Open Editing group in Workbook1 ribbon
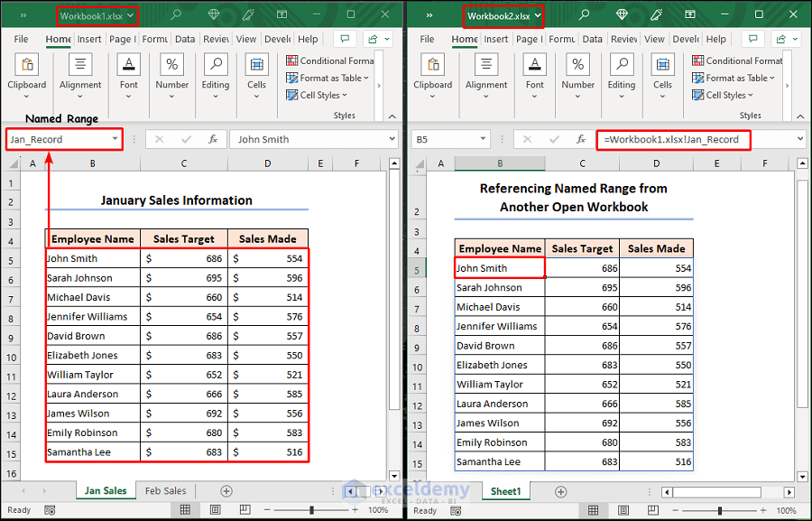 tap(216, 72)
